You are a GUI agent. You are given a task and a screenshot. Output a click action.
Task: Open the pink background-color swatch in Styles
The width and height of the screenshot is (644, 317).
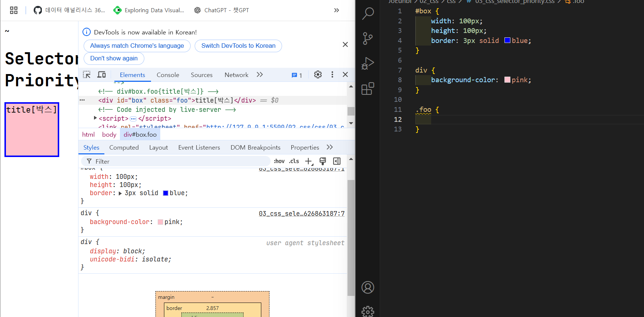tap(161, 222)
